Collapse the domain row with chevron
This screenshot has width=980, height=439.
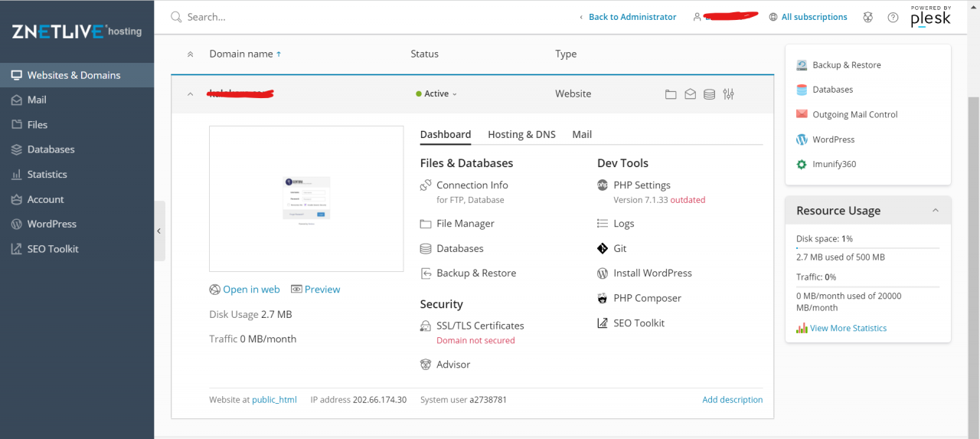point(191,94)
